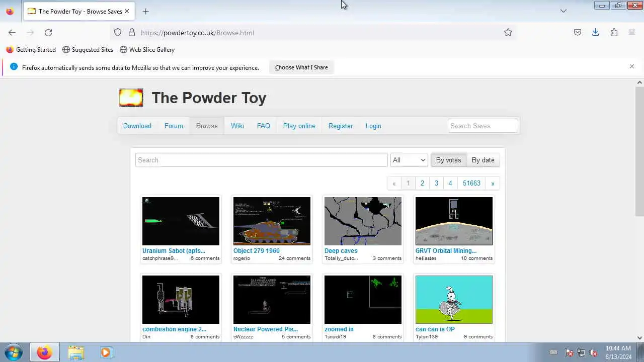Open the combustion engine 2 thumbnail
Viewport: 644px width, 362px height.
tap(181, 300)
